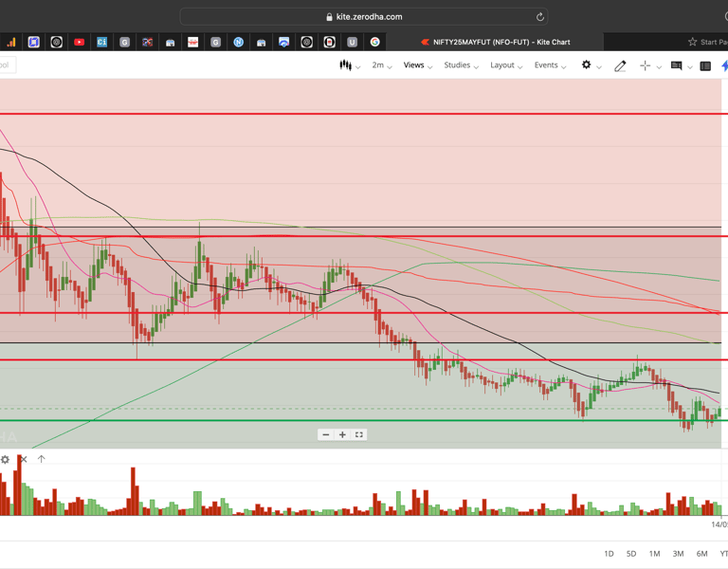Toggle fullscreen chart view
The height and width of the screenshot is (569, 728).
(x=359, y=434)
